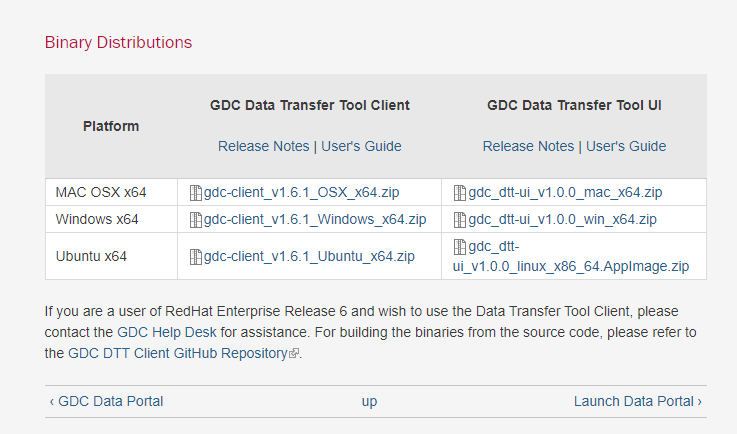Image resolution: width=737 pixels, height=434 pixels.
Task: Open User's Guide for Data Transfer Tool Client
Action: pyautogui.click(x=361, y=146)
